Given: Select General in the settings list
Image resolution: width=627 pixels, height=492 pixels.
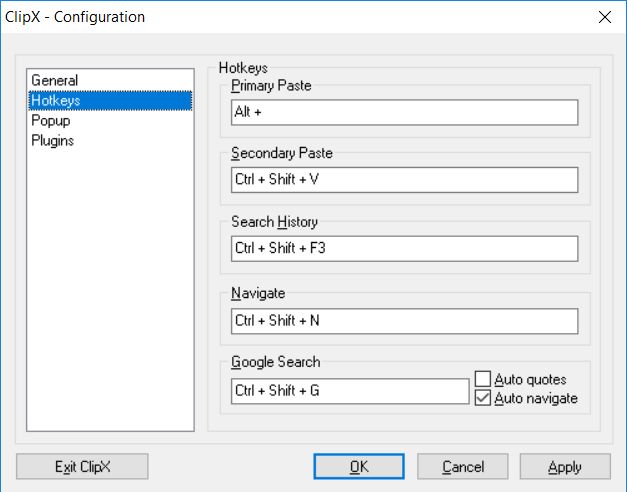Looking at the screenshot, I should coord(54,81).
